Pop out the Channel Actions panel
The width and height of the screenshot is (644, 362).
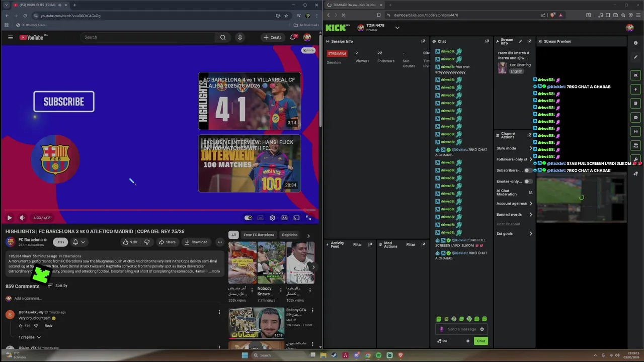pyautogui.click(x=529, y=135)
